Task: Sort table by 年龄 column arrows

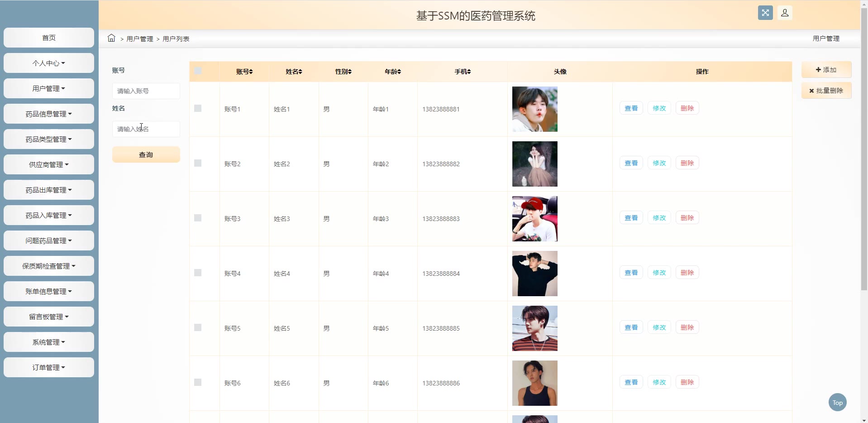Action: 399,72
